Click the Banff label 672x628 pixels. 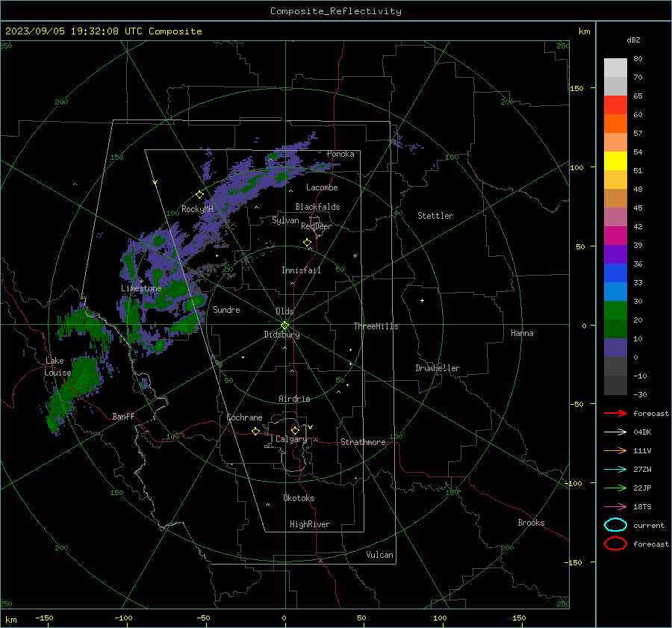point(123,416)
